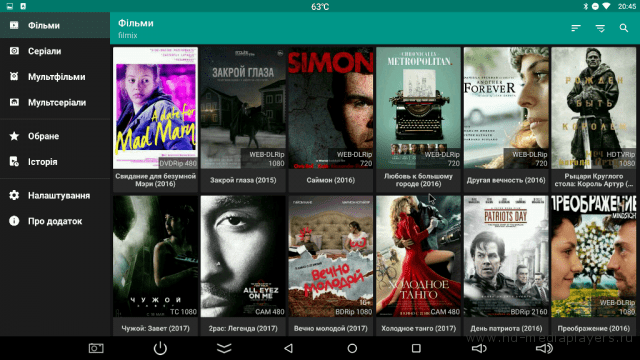Viewport: 640px width, 360px height.
Task: Open the Серіали section
Action: click(x=55, y=51)
